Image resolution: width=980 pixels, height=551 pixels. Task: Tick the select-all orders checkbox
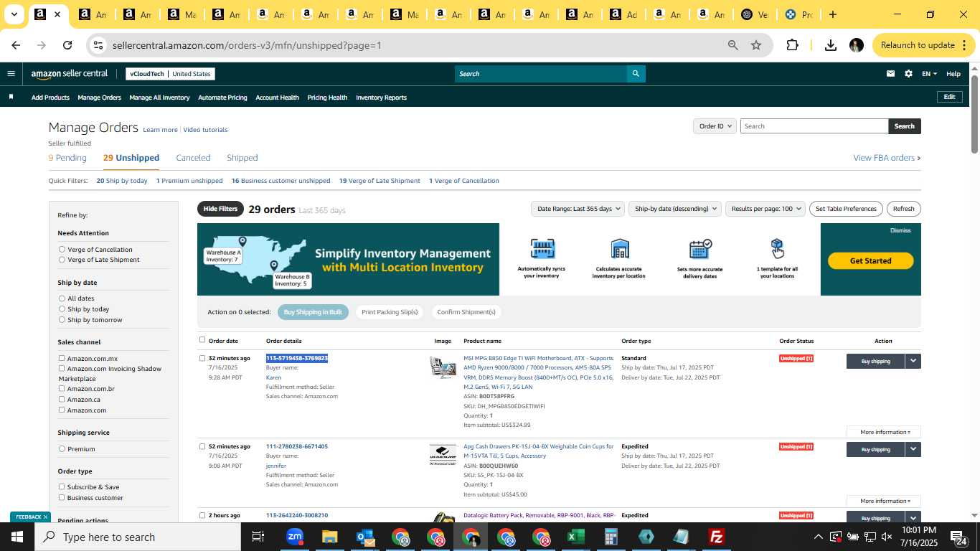pos(202,340)
